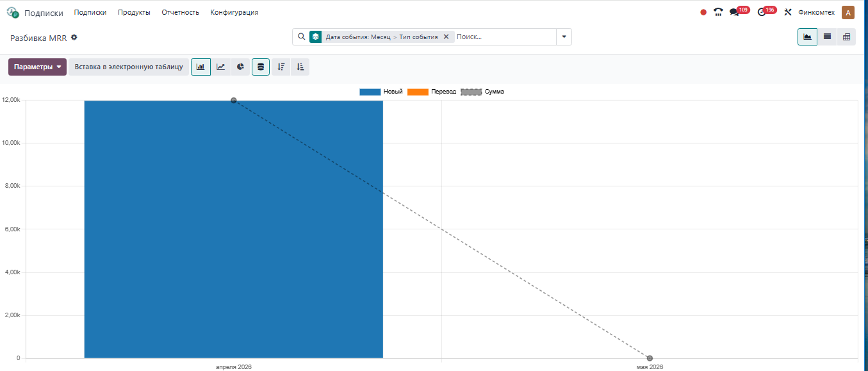Screen dimensions: 868x371
Task: Click the red recording status dot
Action: (x=703, y=12)
